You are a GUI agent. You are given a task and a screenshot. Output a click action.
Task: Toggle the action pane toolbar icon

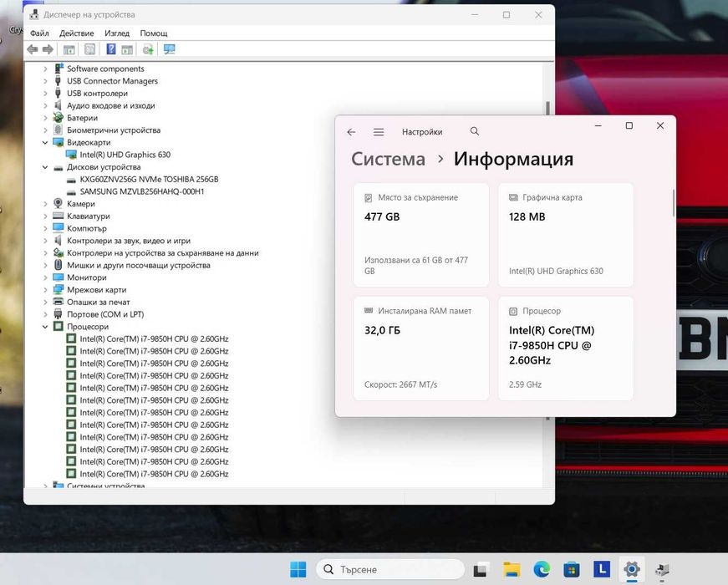click(x=127, y=49)
